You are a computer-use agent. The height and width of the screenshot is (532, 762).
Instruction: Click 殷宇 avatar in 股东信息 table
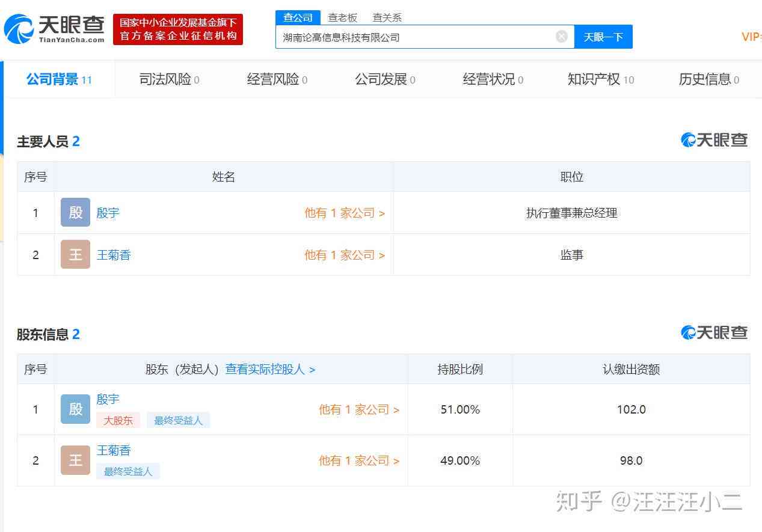coord(75,409)
